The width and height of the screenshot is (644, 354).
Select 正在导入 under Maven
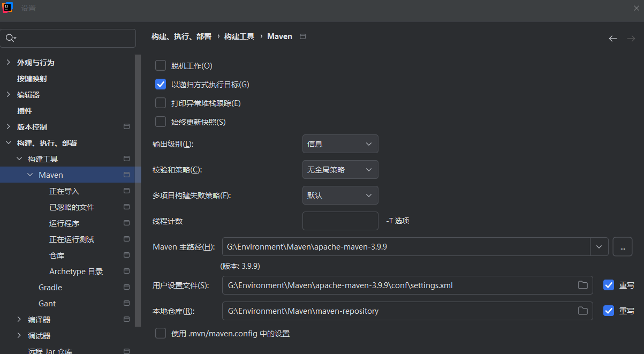click(64, 191)
